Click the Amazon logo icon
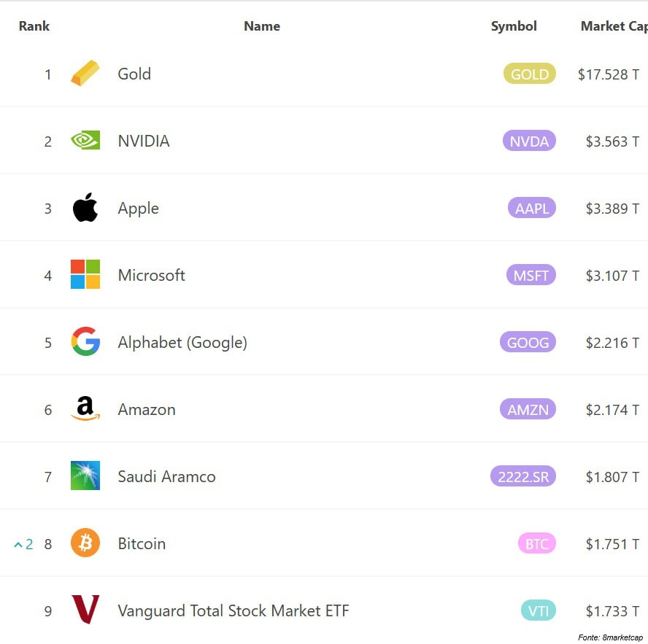 tap(85, 408)
